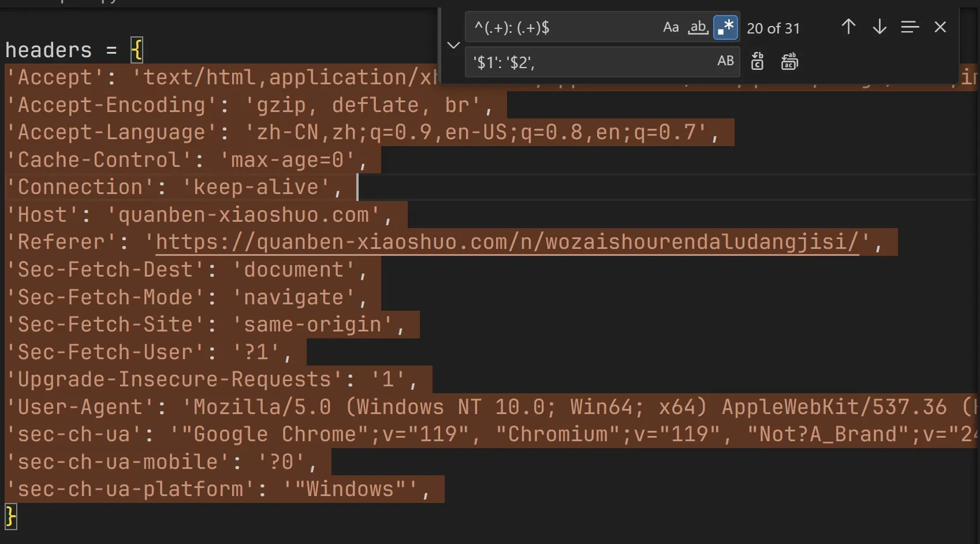Go to next match arrow
Image resolution: width=980 pixels, height=544 pixels.
(880, 27)
